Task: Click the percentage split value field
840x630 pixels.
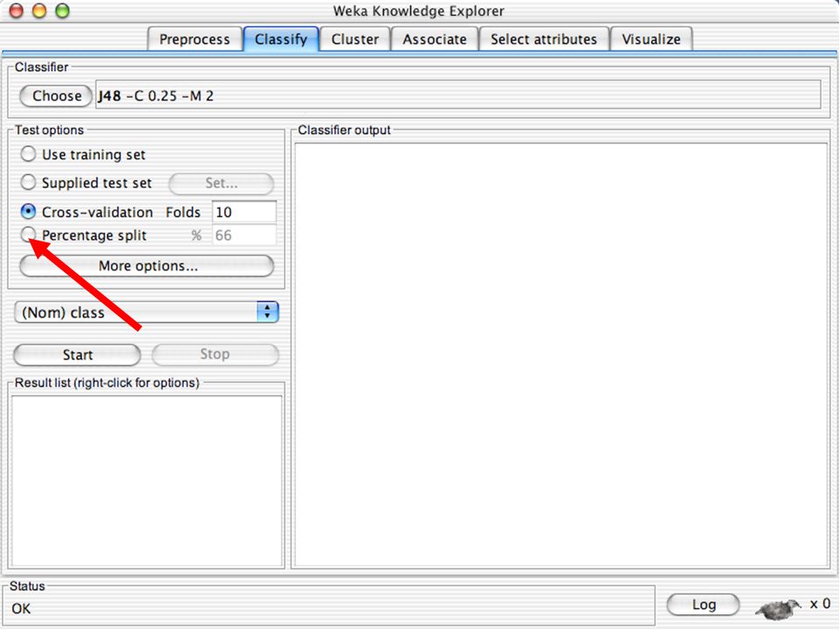Action: pyautogui.click(x=244, y=235)
